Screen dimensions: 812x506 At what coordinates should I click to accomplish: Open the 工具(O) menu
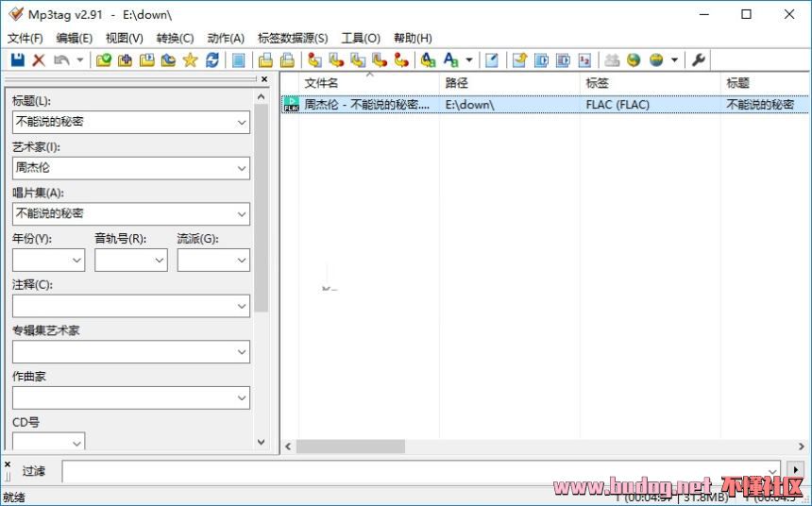click(361, 38)
